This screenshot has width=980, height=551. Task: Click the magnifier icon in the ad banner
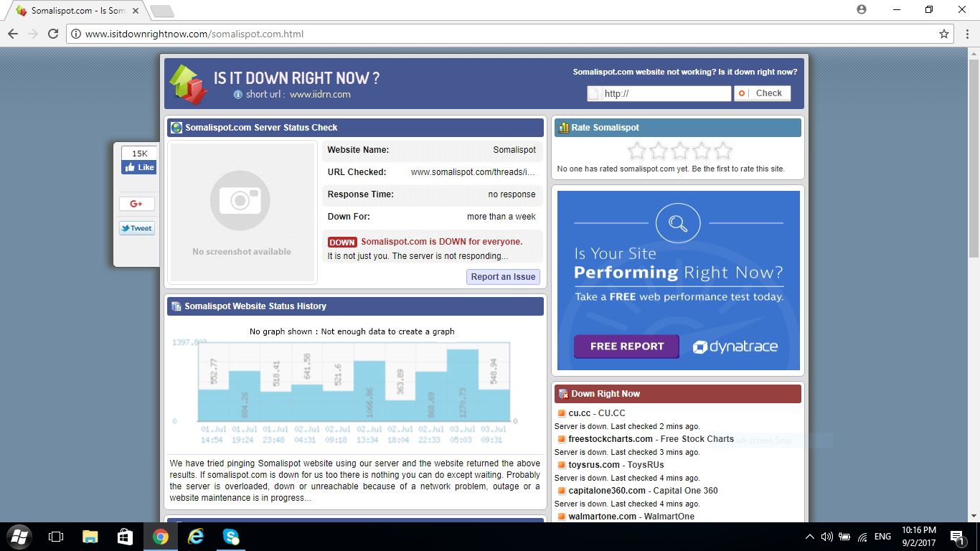(678, 223)
